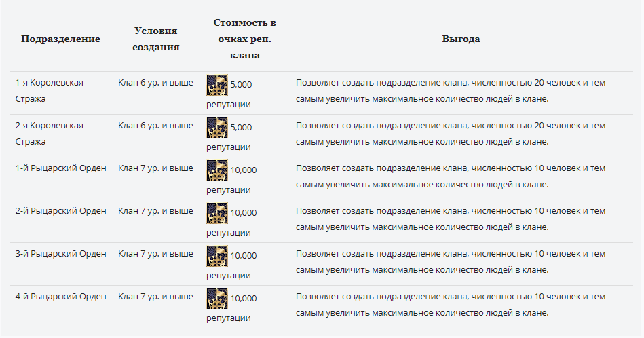Image resolution: width=644 pixels, height=338 pixels.
Task: Click the benefit description for 3-й Рыцарский Орден
Action: pos(451,262)
